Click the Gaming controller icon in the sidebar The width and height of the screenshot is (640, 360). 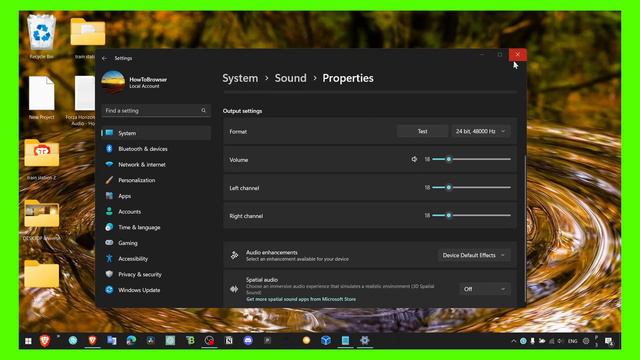click(x=109, y=242)
